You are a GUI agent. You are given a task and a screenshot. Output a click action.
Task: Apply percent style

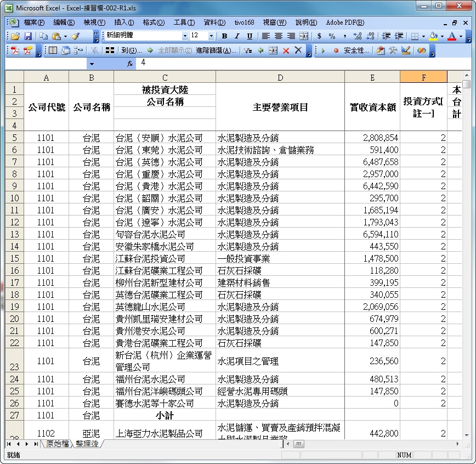(x=332, y=36)
